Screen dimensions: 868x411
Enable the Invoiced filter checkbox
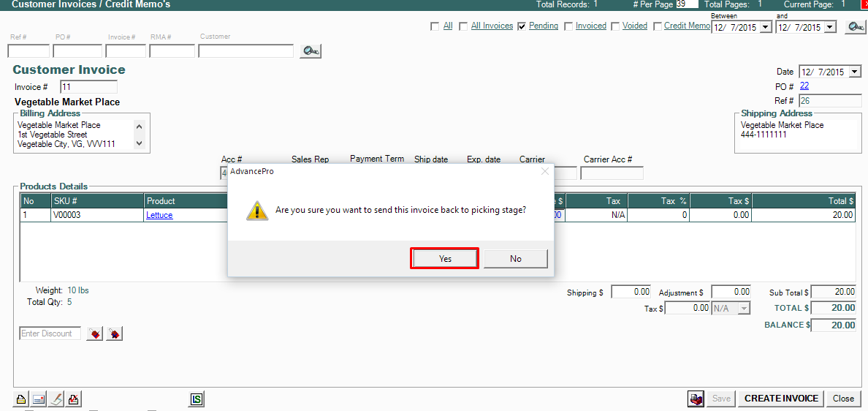[569, 26]
